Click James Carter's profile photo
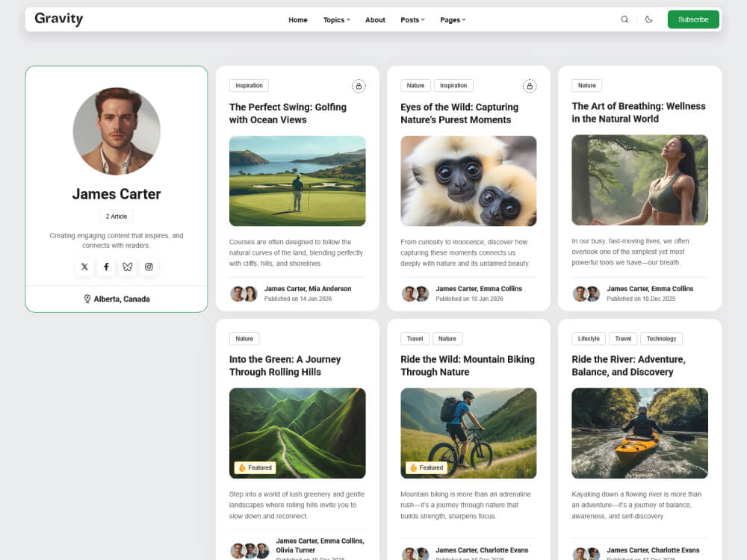 point(116,131)
